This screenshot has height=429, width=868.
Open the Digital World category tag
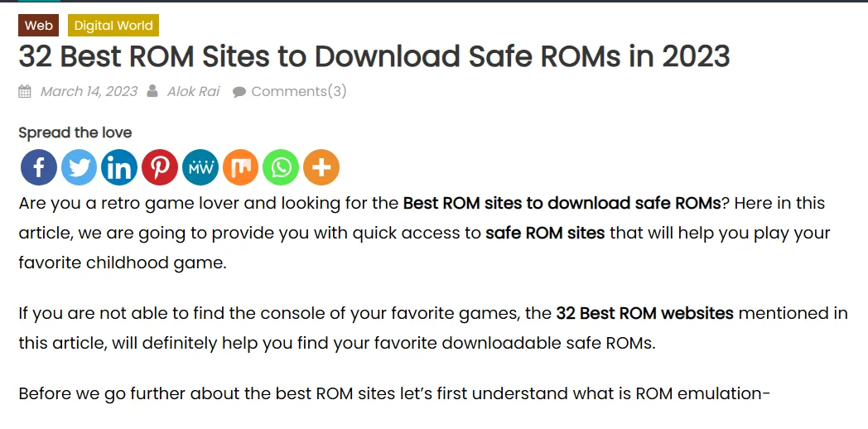pyautogui.click(x=113, y=26)
